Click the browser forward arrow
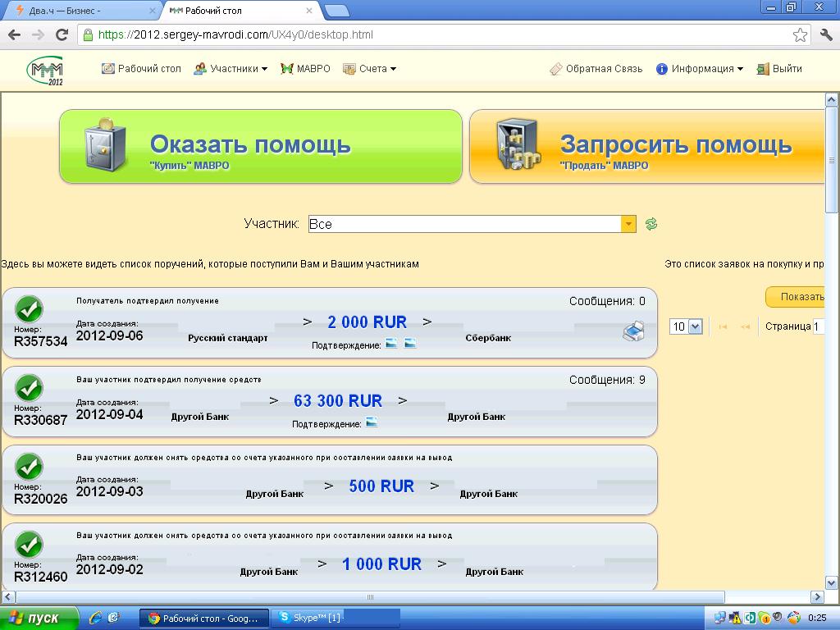The width and height of the screenshot is (840, 630). tap(38, 34)
